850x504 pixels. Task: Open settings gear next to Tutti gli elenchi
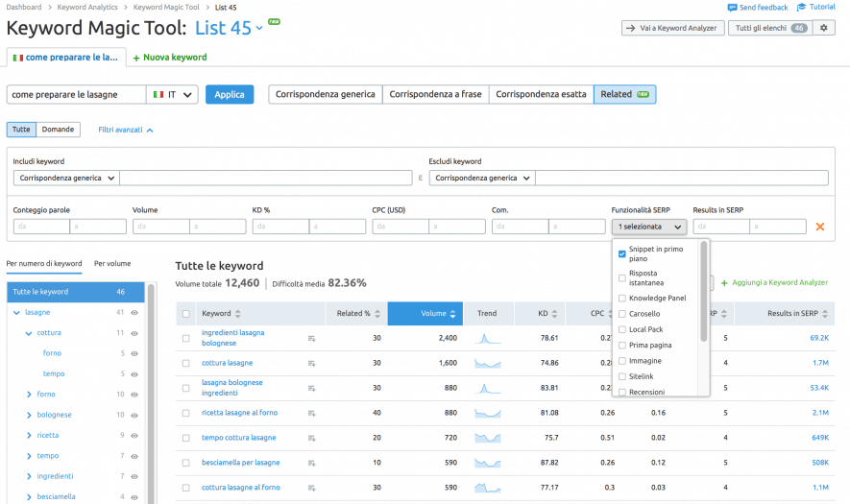click(823, 28)
